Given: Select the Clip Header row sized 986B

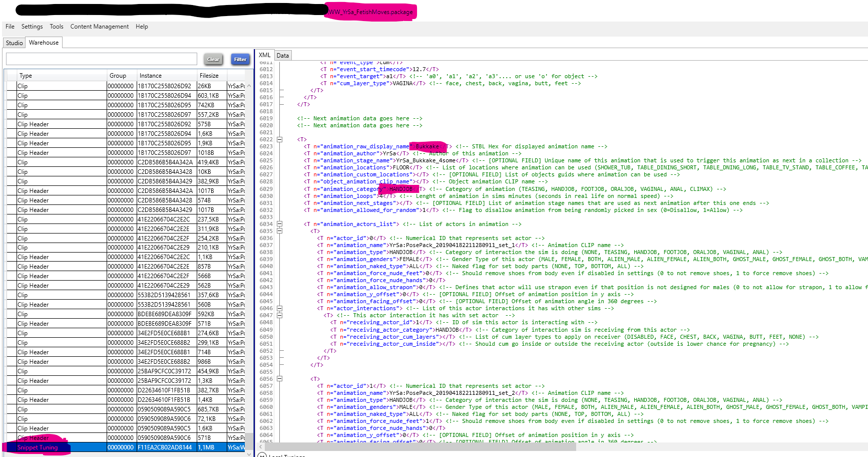Looking at the screenshot, I should 125,362.
